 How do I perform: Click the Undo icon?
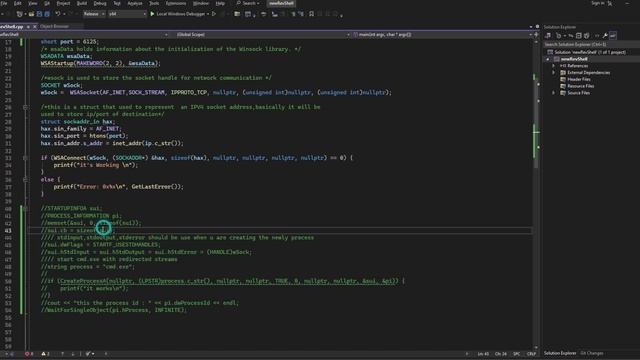[58, 14]
